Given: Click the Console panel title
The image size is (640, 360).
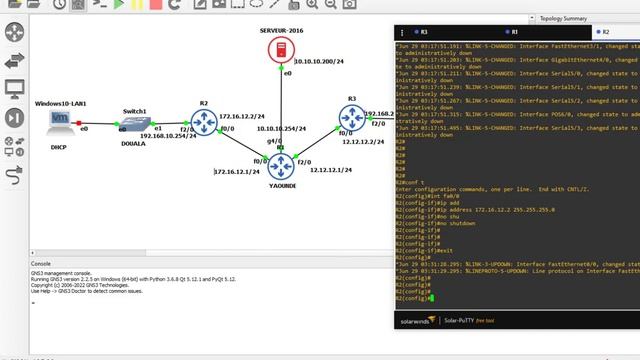Looking at the screenshot, I should coord(41,264).
